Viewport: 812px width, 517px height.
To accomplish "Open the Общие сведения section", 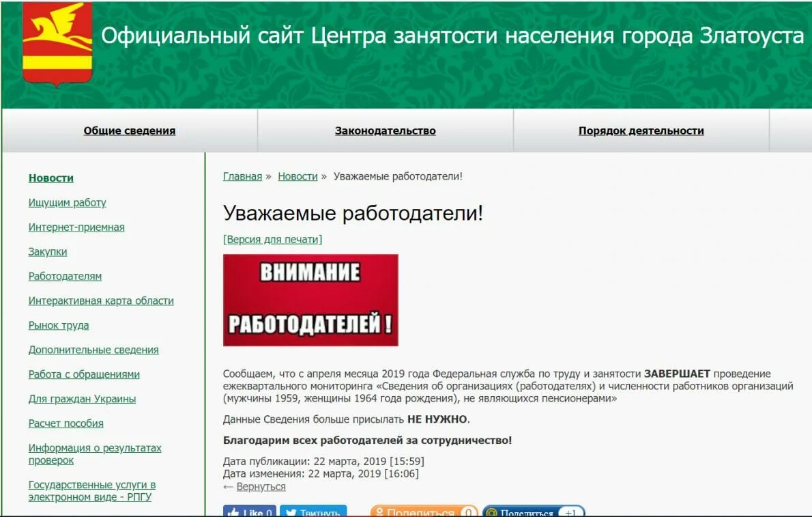I will [x=129, y=130].
